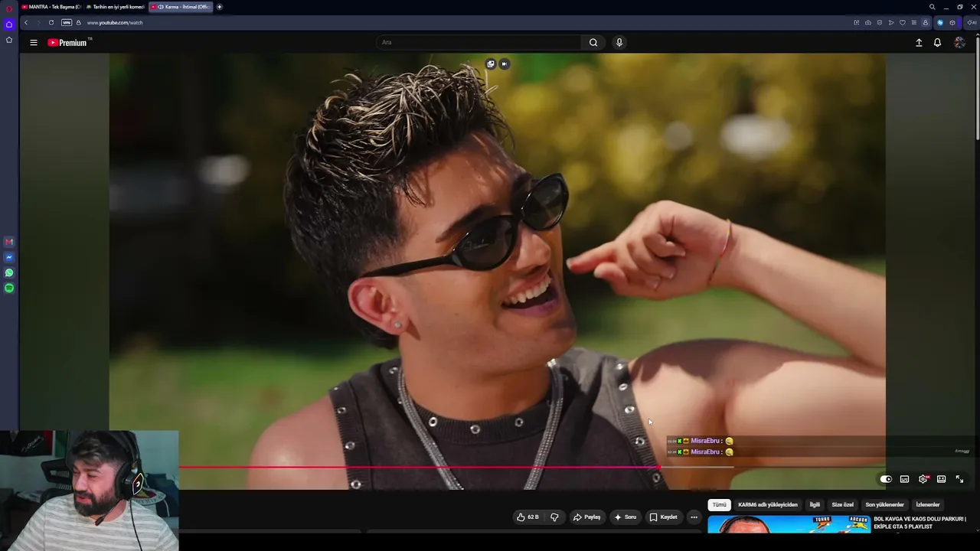Select the KARM6 adlı yükleyiciden chip
Viewport: 980px width, 551px height.
point(768,505)
